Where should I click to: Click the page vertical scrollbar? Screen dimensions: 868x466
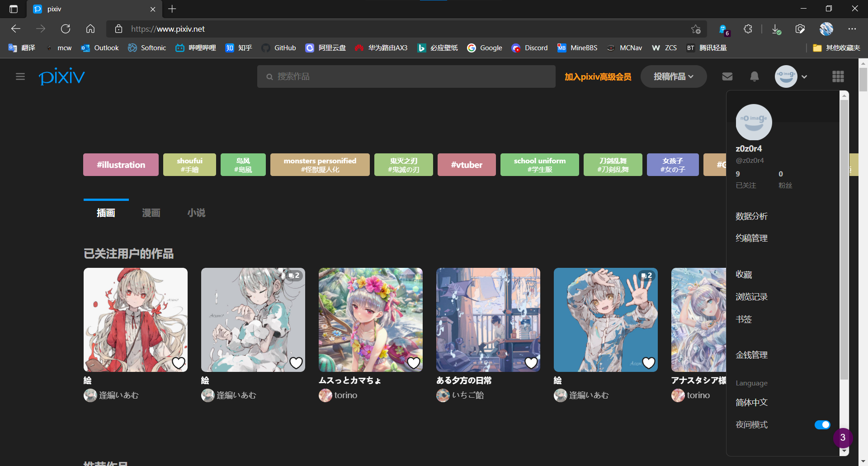[x=863, y=81]
